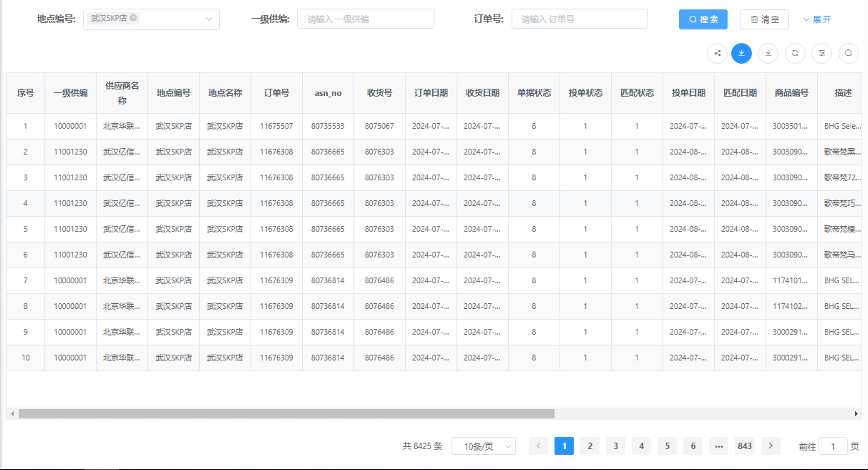Open the 地点编号 location dropdown
868x470 pixels.
(x=209, y=19)
